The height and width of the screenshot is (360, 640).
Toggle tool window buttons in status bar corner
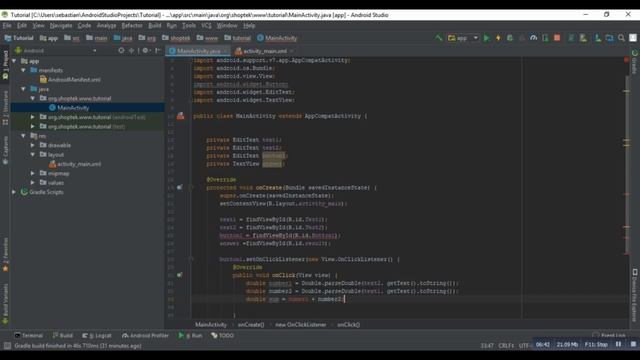[x=7, y=346]
